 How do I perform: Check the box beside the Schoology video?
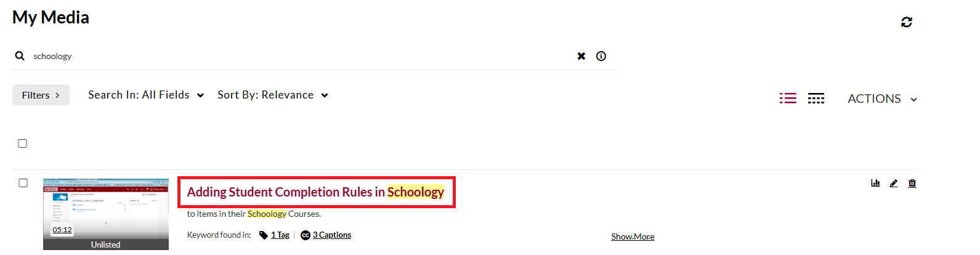pos(23,183)
